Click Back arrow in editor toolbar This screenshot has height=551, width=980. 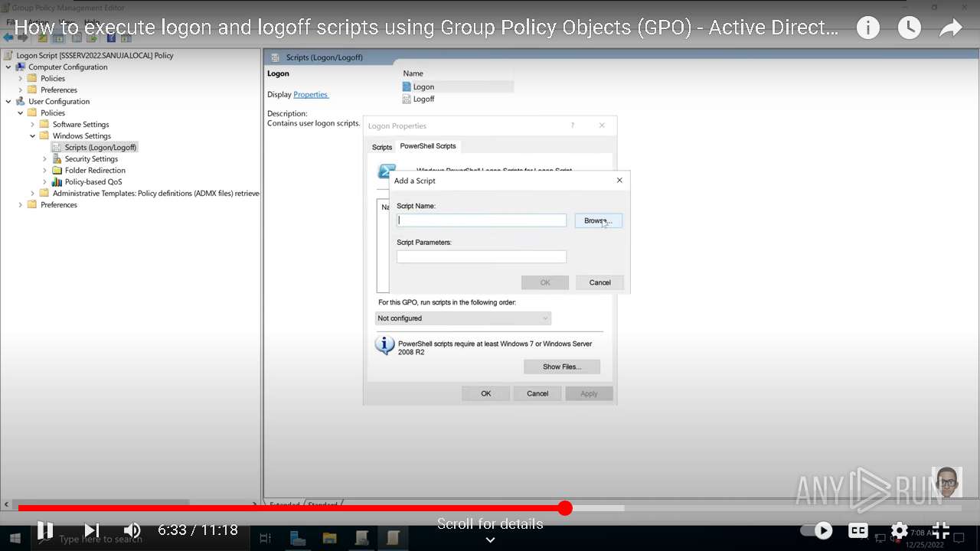[8, 37]
